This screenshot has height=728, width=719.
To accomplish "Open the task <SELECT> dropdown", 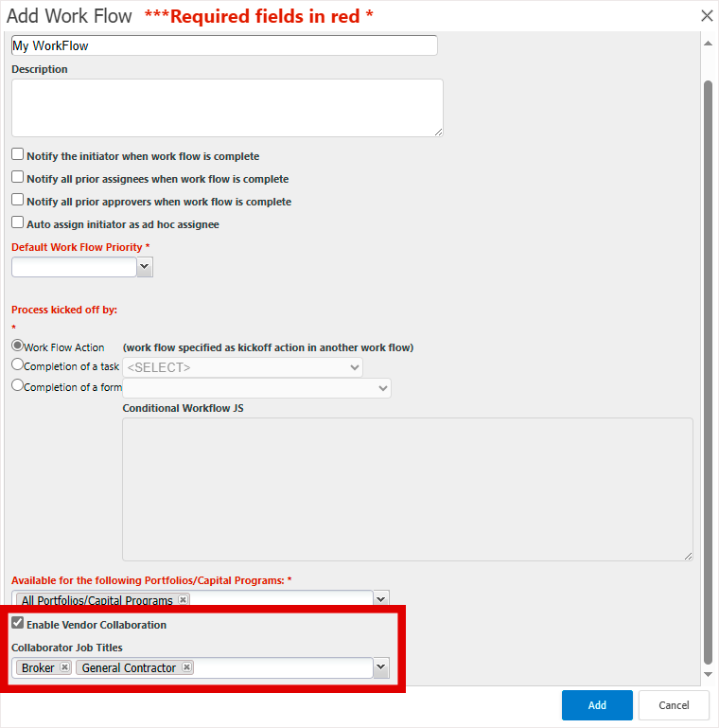I will click(x=242, y=367).
